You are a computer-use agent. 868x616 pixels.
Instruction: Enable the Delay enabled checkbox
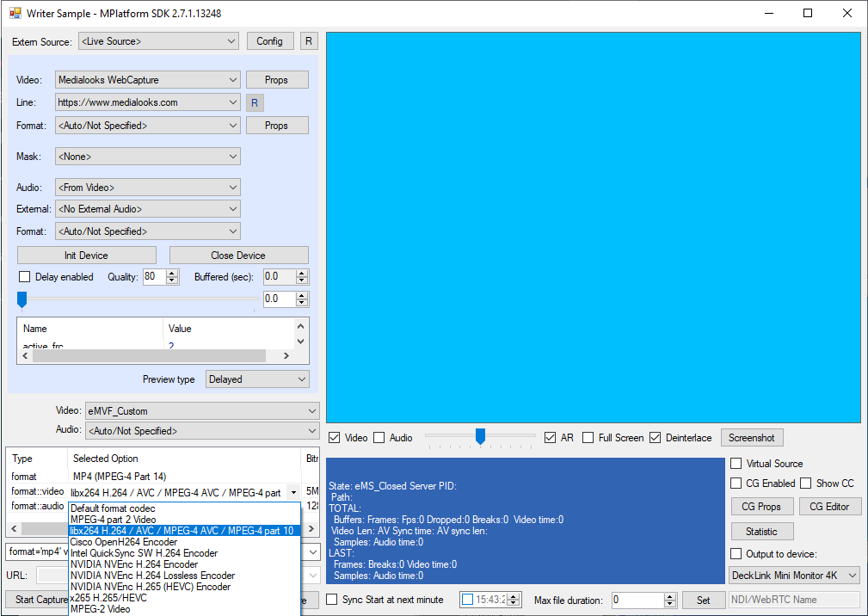click(24, 276)
